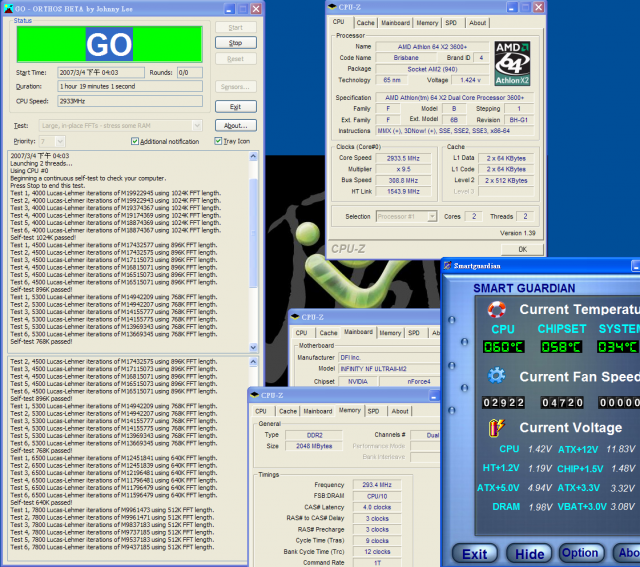Click memory Frequency value 293.4 MHz
This screenshot has width=640, height=567.
377,485
